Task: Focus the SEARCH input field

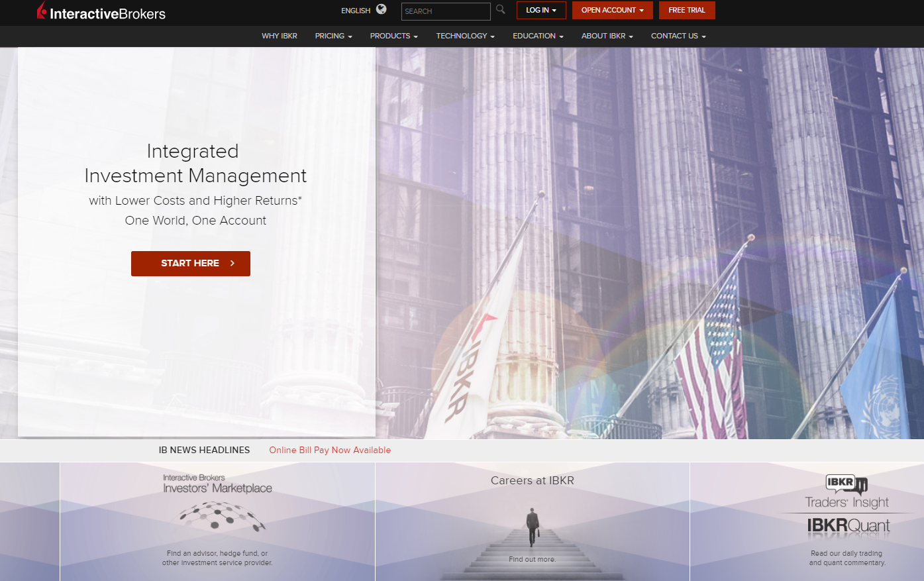Action: 445,11
